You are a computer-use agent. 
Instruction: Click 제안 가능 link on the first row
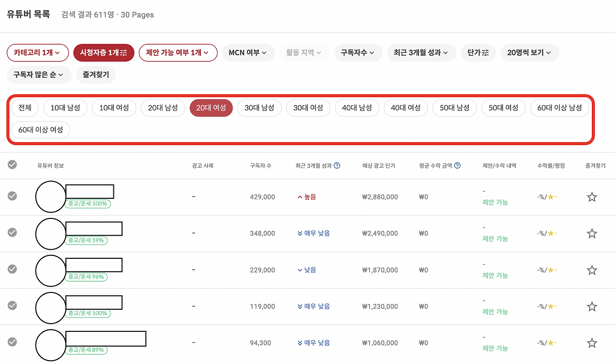click(495, 202)
